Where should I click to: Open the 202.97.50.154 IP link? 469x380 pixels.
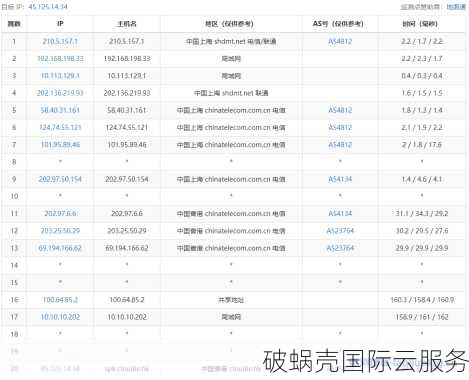pyautogui.click(x=60, y=179)
